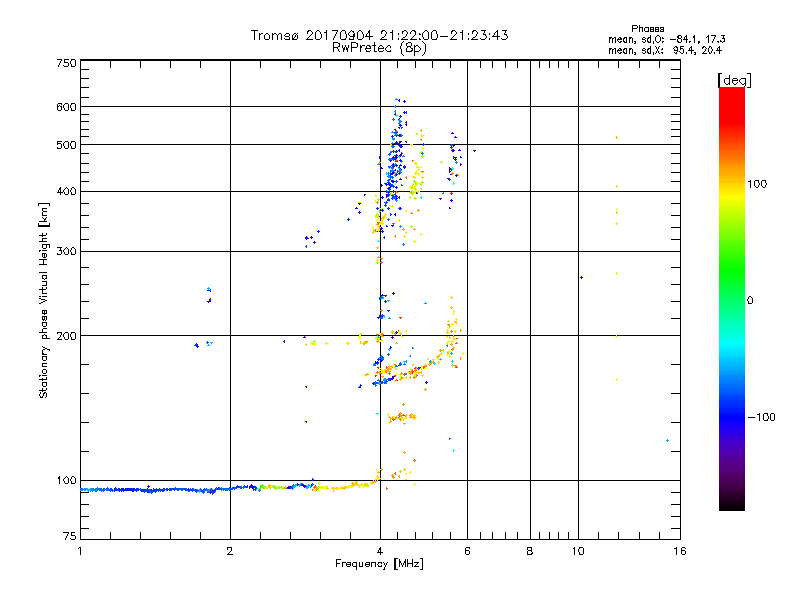Click the colorbar tick label '100'
800x600 pixels.
pos(757,184)
